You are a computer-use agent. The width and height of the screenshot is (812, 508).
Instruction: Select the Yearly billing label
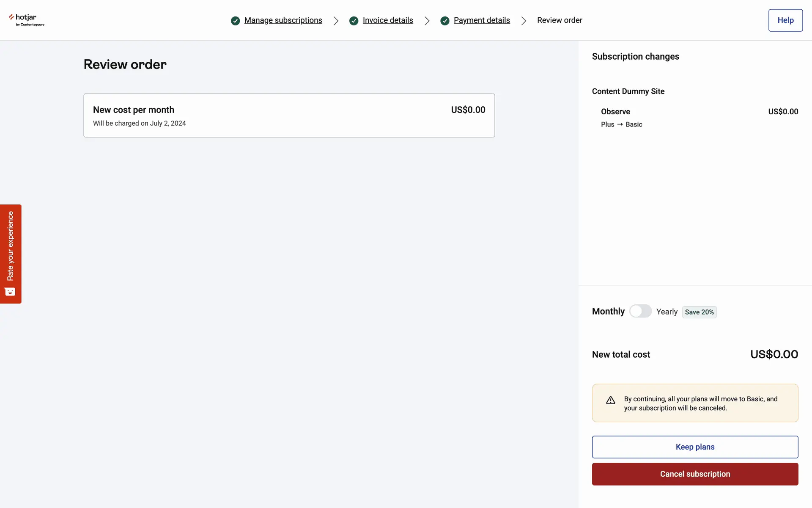tap(667, 312)
